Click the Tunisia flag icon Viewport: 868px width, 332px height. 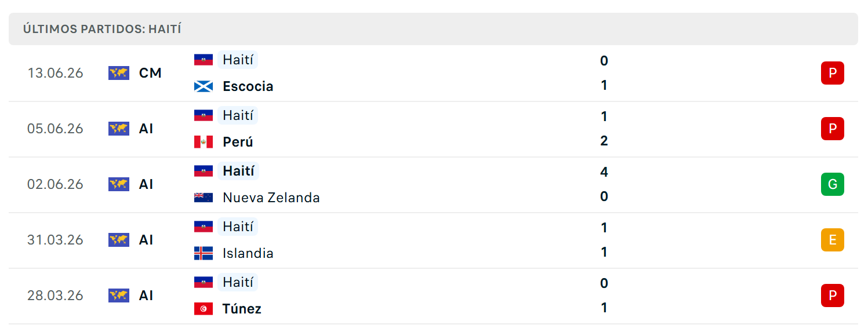[204, 309]
